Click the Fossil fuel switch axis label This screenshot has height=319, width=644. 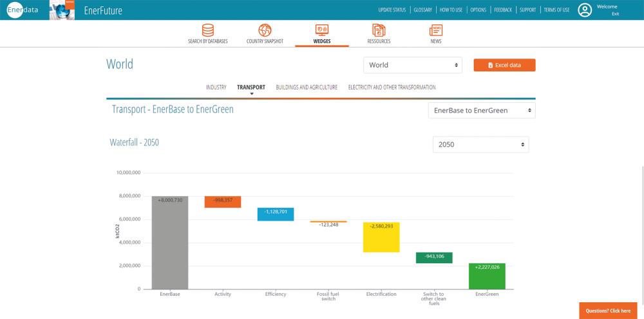point(328,296)
